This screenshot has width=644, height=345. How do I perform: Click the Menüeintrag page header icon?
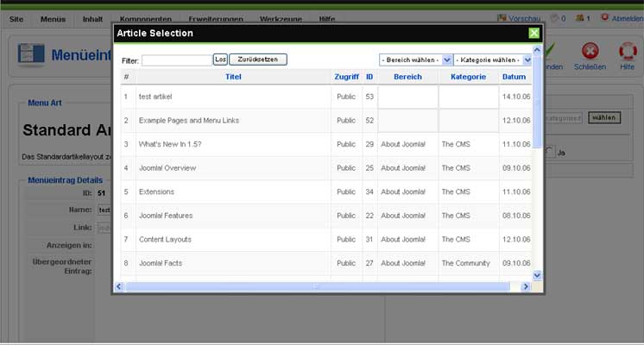(x=29, y=56)
